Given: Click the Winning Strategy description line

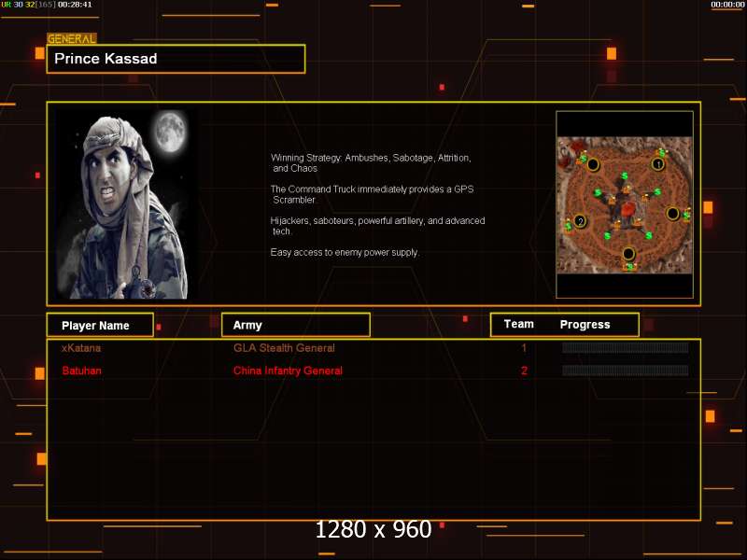Looking at the screenshot, I should coord(371,162).
